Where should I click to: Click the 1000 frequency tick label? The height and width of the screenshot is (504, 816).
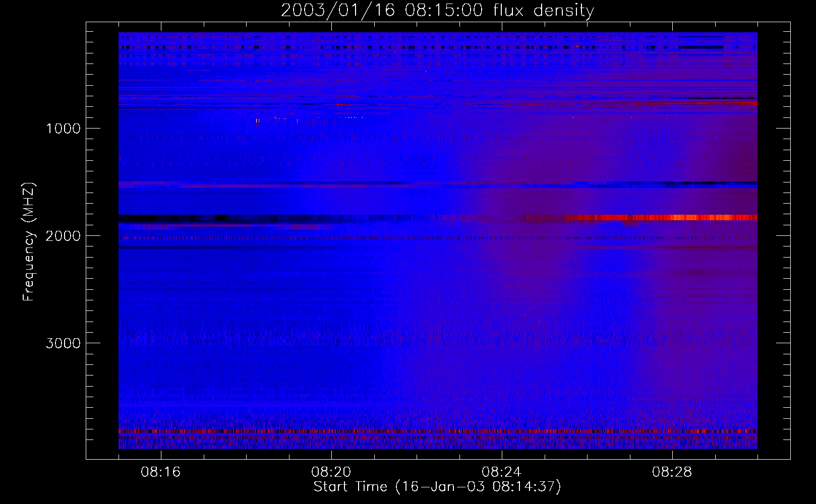(63, 129)
